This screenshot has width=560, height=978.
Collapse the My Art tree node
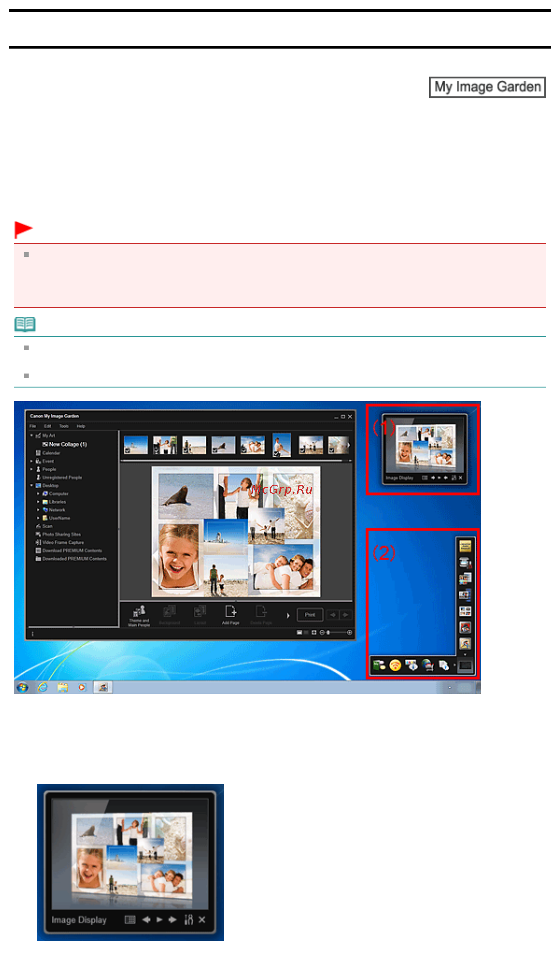31,435
